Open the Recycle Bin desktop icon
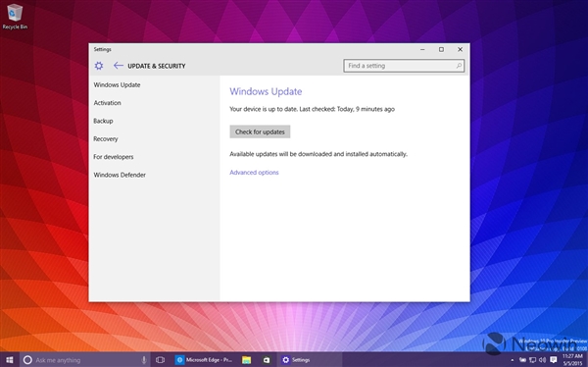 [x=15, y=16]
